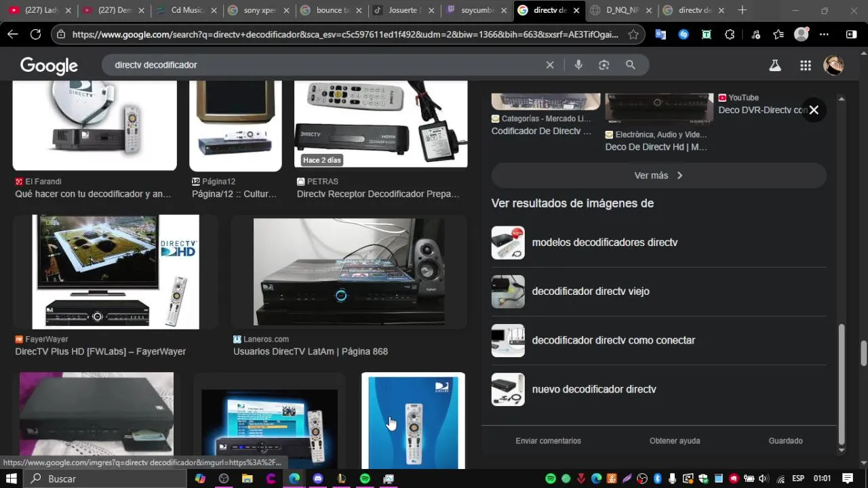The height and width of the screenshot is (488, 868).
Task: Open El Farandi satellite dish image result
Action: tap(95, 125)
